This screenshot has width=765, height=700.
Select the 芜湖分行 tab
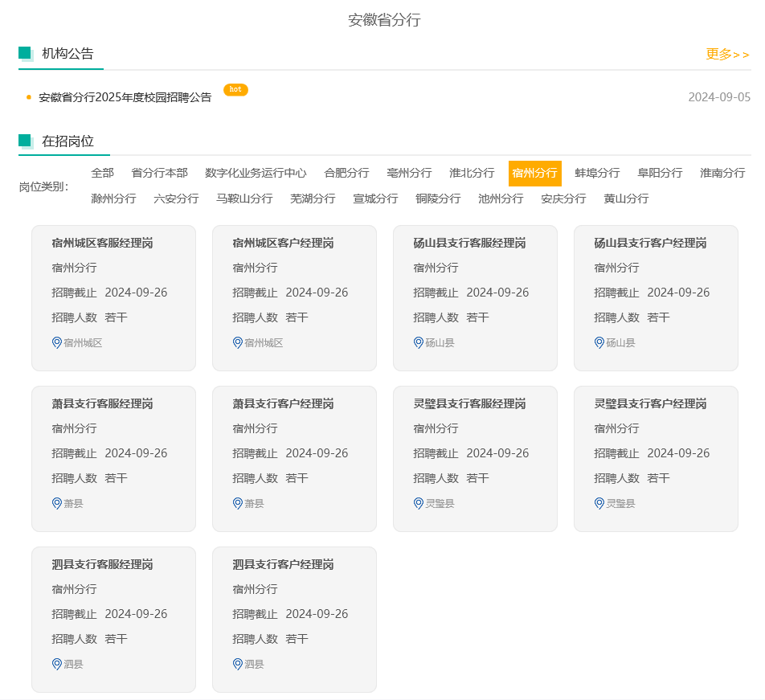pyautogui.click(x=313, y=199)
